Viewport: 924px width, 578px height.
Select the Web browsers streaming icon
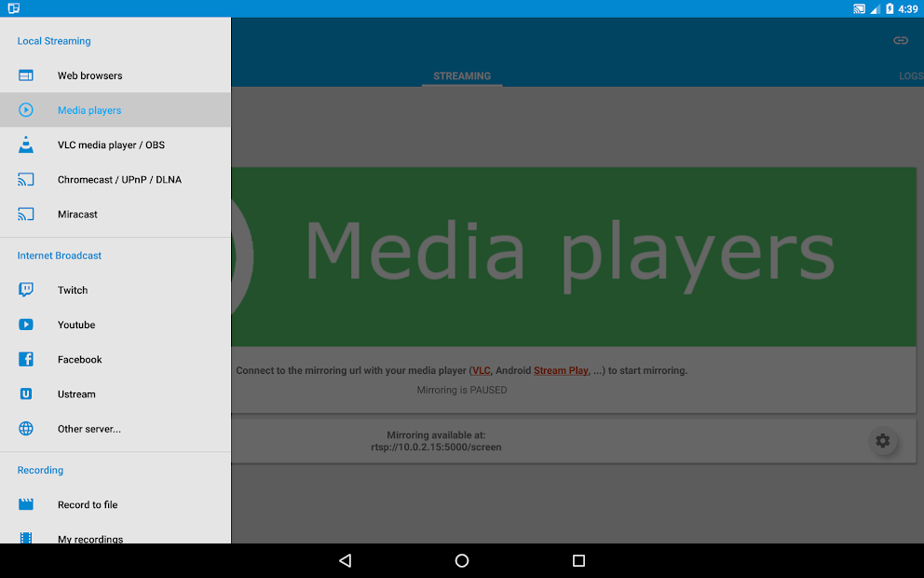[x=26, y=76]
